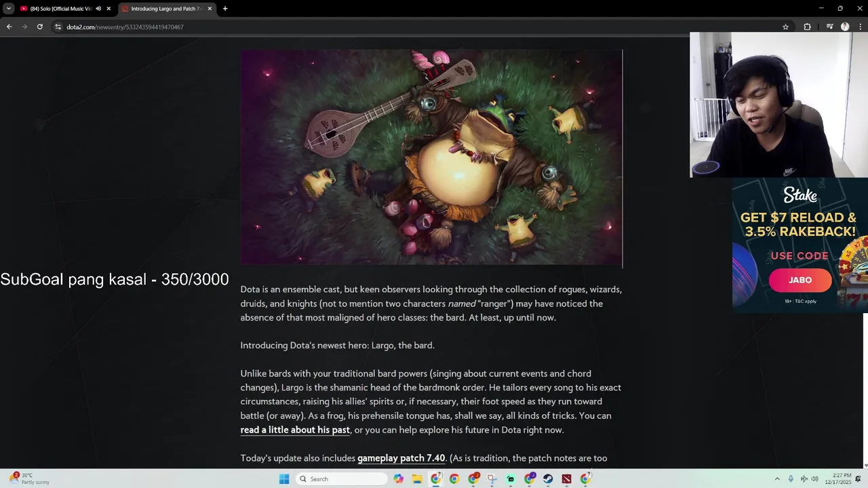The width and height of the screenshot is (868, 488).
Task: Open the media control button in toolbar
Action: [x=829, y=27]
